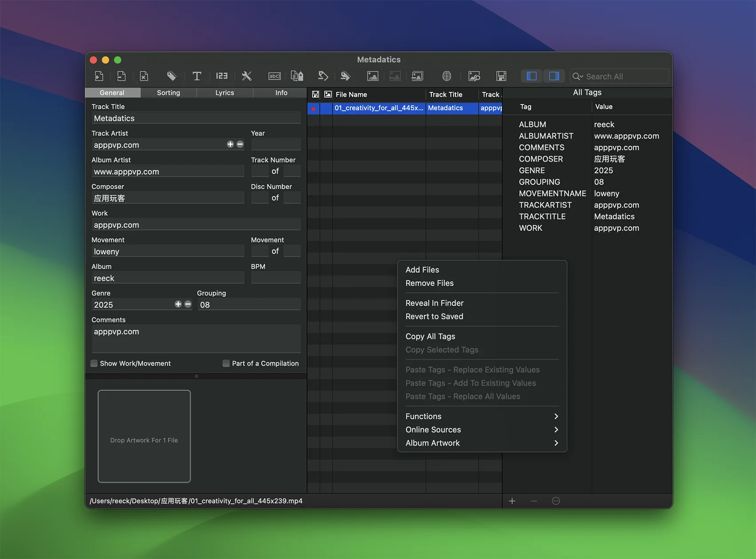This screenshot has width=756, height=559.
Task: Click the Year input field
Action: 276,145
